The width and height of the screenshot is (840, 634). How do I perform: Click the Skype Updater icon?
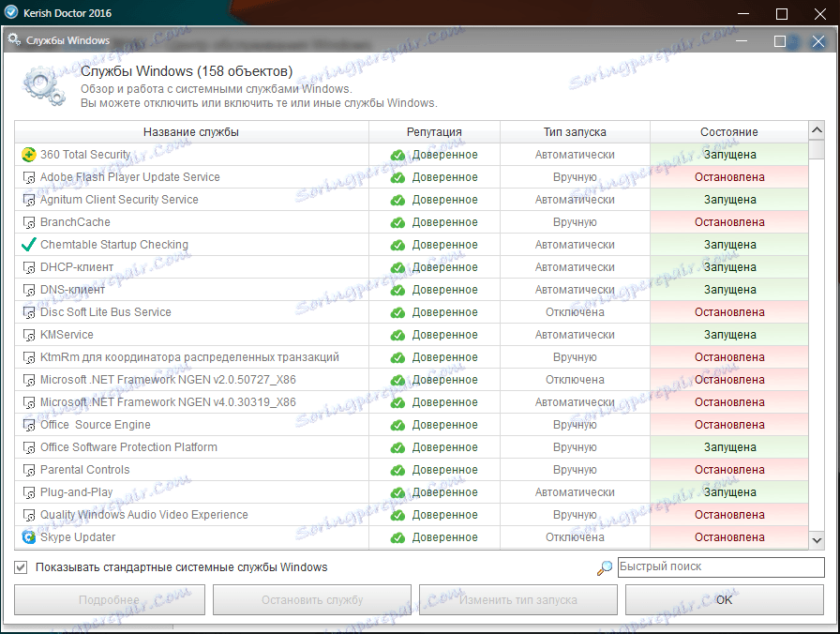[28, 537]
